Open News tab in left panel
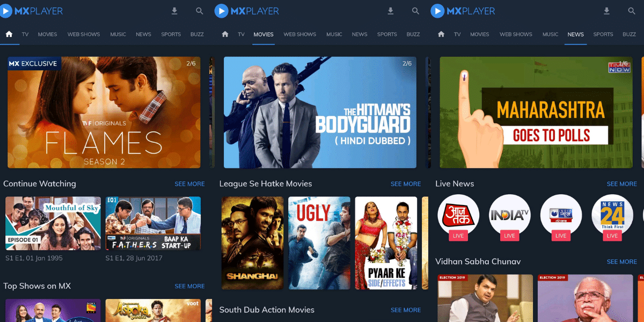 pos(143,34)
